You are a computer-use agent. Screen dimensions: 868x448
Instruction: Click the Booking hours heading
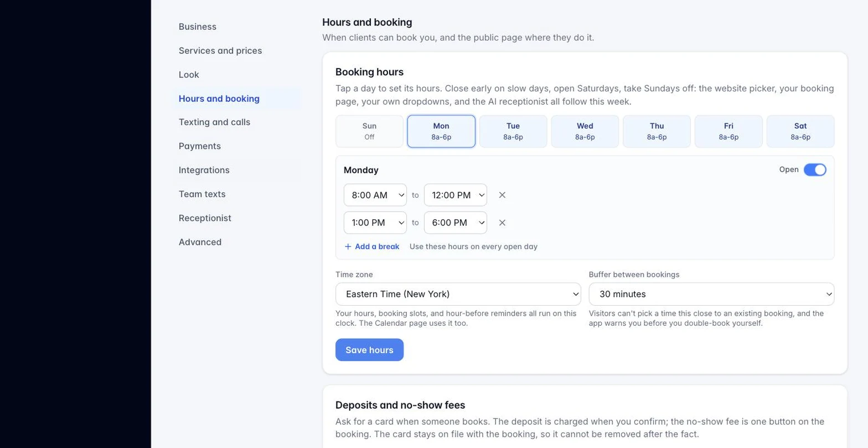pyautogui.click(x=369, y=72)
